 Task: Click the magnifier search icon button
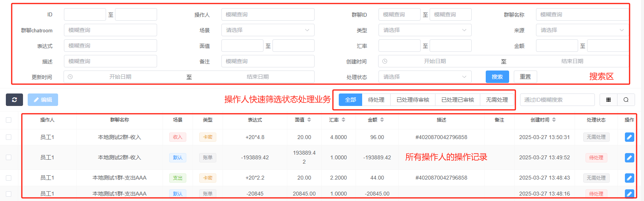(x=626, y=100)
